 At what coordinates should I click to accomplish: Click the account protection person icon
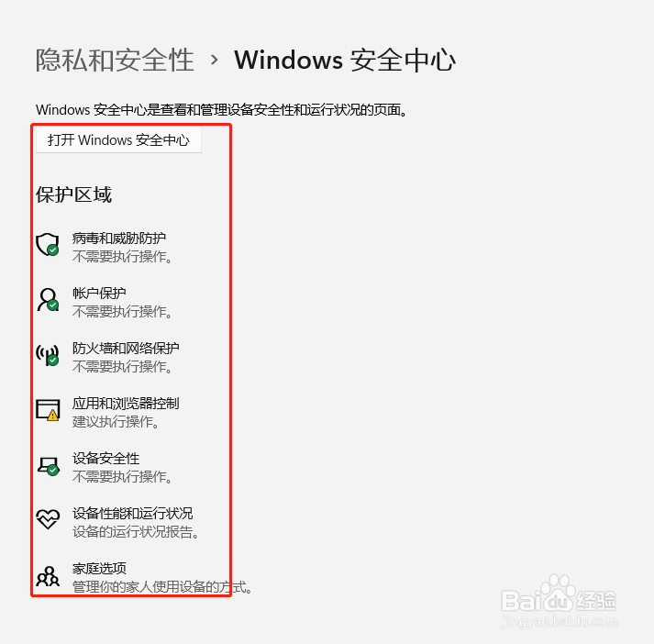point(48,300)
